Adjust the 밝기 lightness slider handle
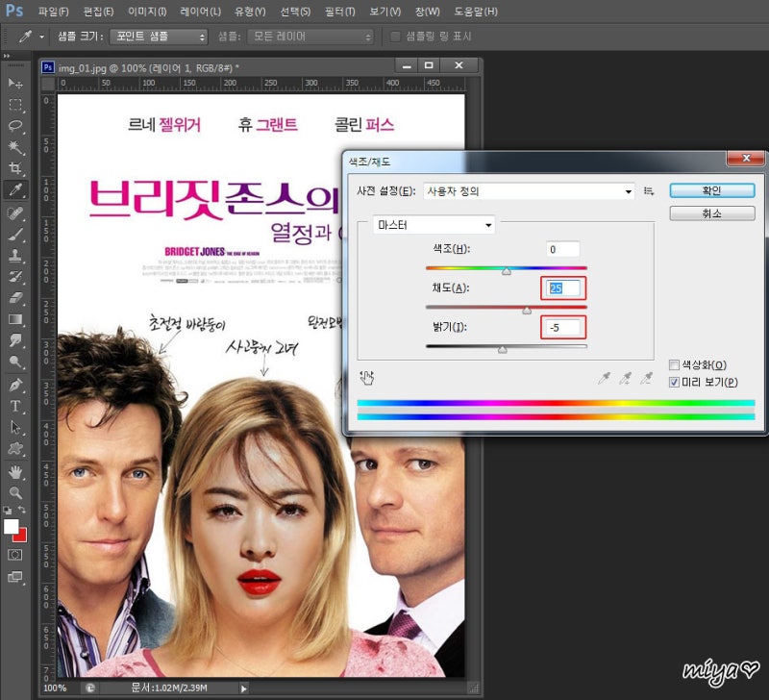This screenshot has width=769, height=700. click(x=502, y=349)
